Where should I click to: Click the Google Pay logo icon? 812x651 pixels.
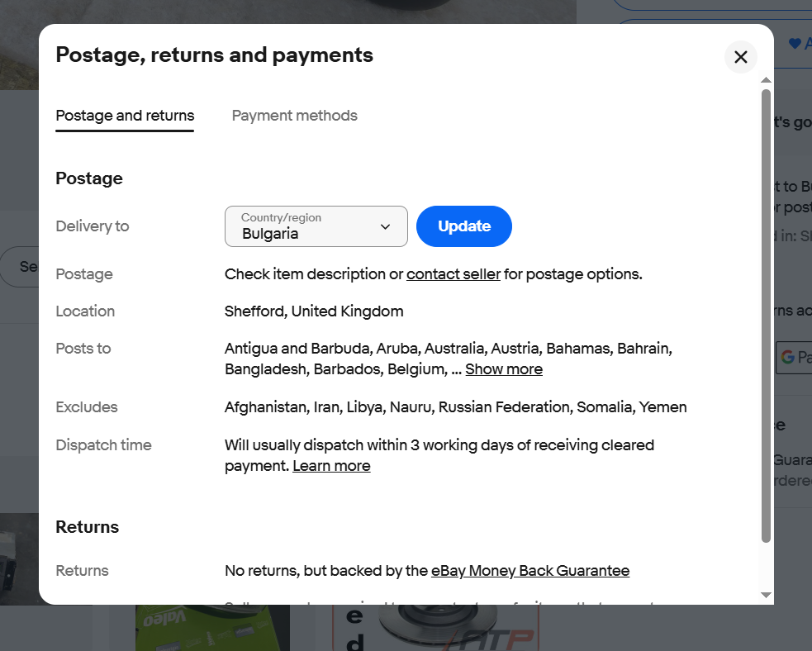point(787,358)
